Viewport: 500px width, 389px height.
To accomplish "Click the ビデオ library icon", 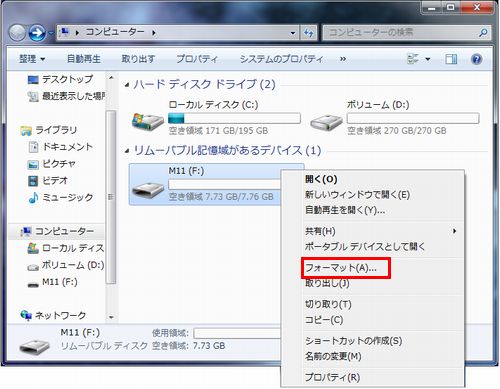I will [33, 181].
